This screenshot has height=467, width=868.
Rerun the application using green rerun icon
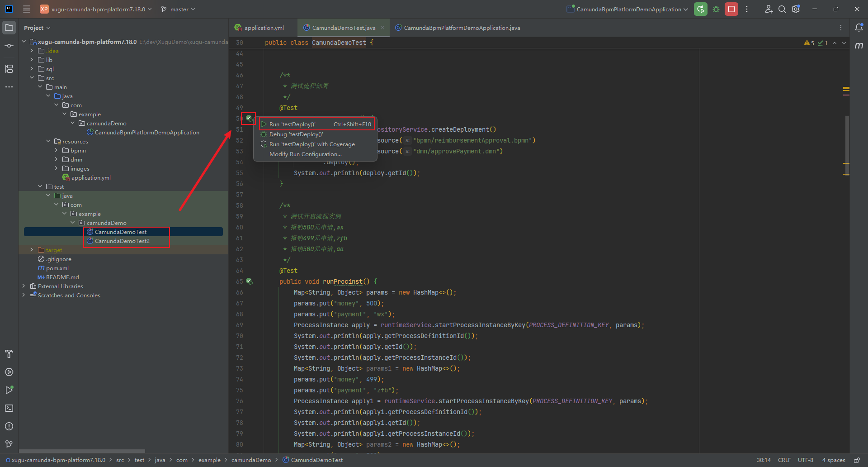point(700,9)
